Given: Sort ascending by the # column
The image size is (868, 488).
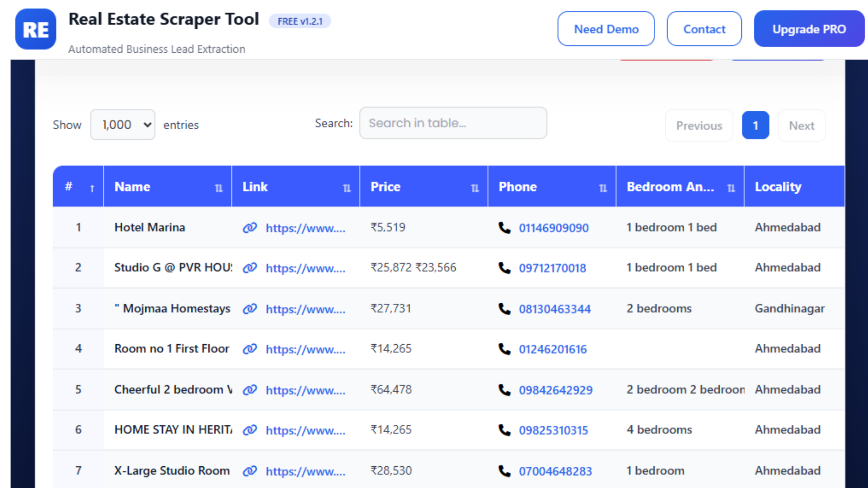Looking at the screenshot, I should click(x=92, y=188).
